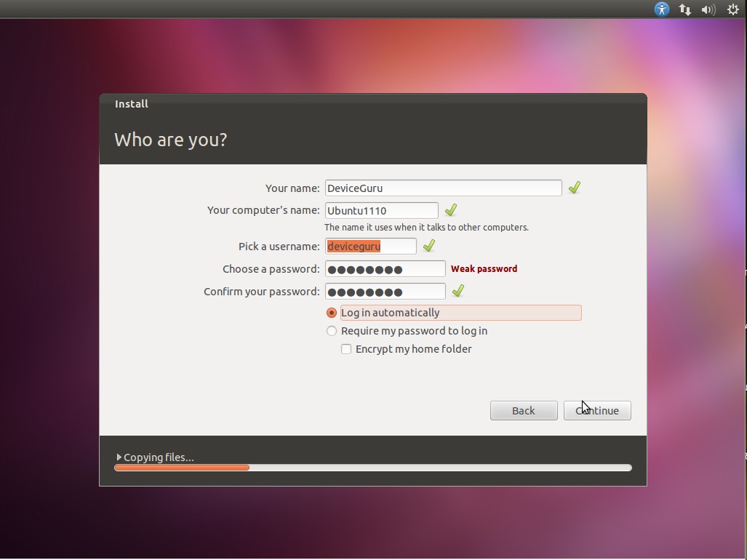Click the checkmark beside Confirm password
747x560 pixels.
pyautogui.click(x=458, y=290)
